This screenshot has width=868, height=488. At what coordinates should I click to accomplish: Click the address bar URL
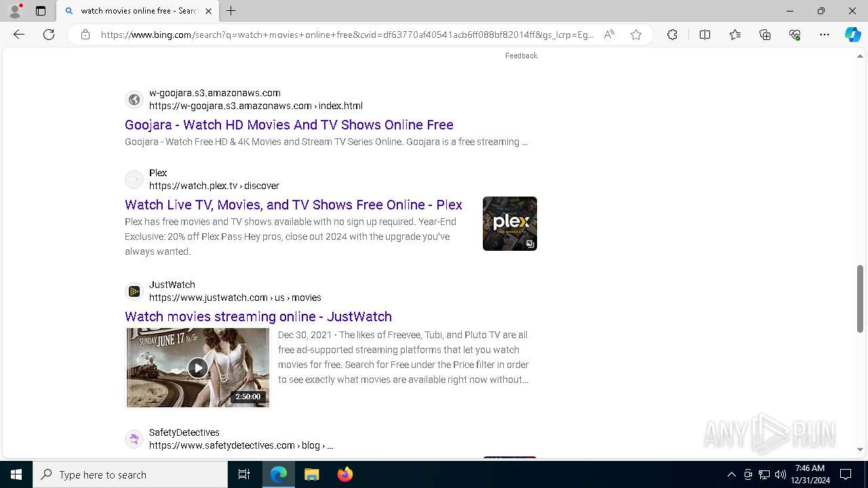[347, 35]
